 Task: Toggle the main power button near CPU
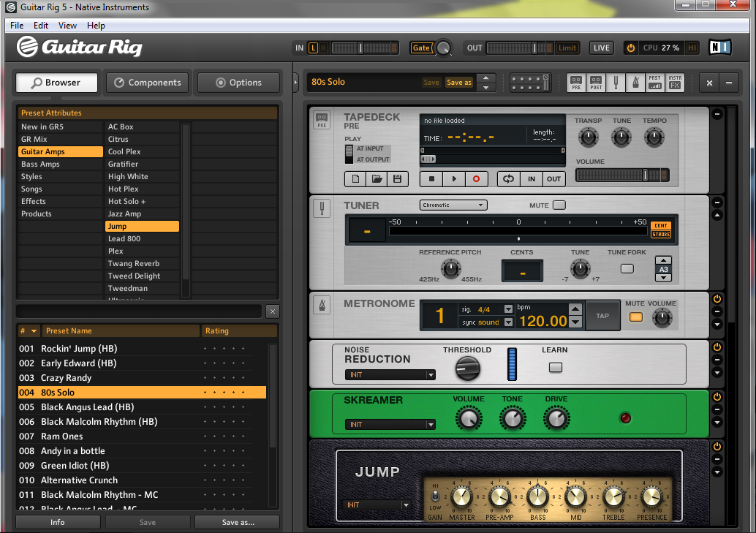click(x=631, y=48)
